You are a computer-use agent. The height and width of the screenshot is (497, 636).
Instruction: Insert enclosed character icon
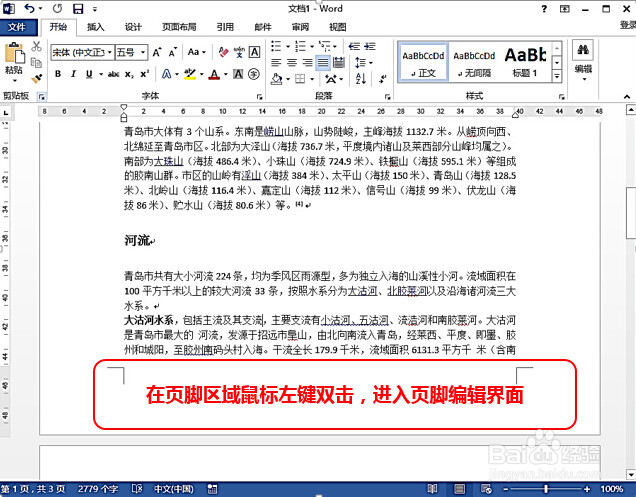click(254, 74)
